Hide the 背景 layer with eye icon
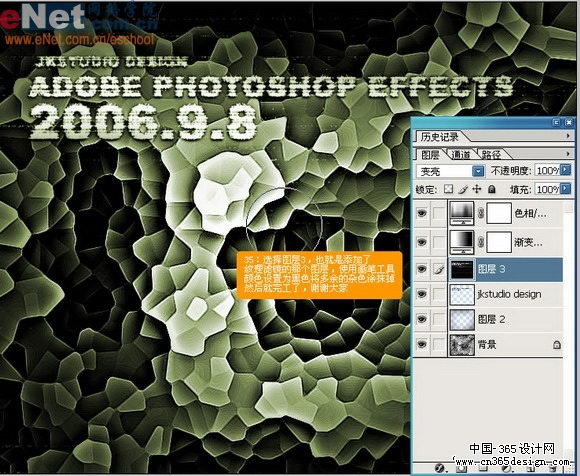Viewport: 580px width, 476px height. (421, 344)
